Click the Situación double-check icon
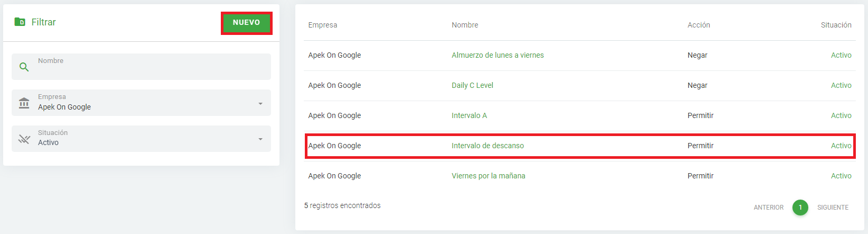The width and height of the screenshot is (868, 234). point(24,139)
